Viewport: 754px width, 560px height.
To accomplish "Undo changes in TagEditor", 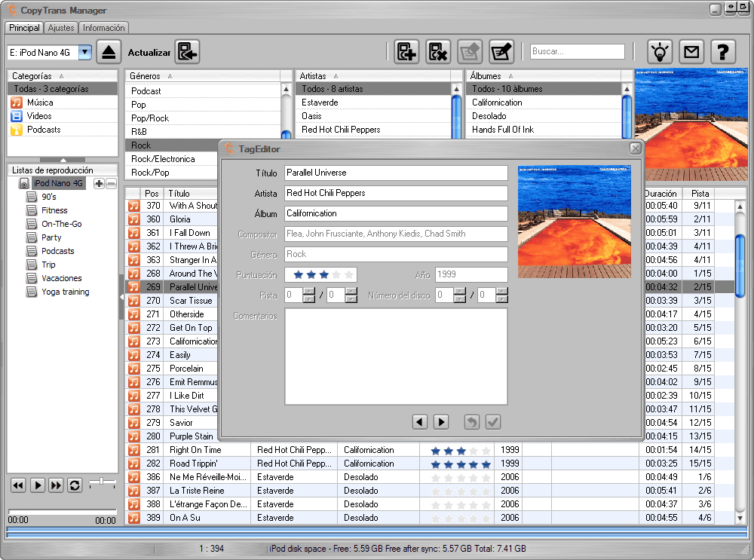I will (x=472, y=422).
